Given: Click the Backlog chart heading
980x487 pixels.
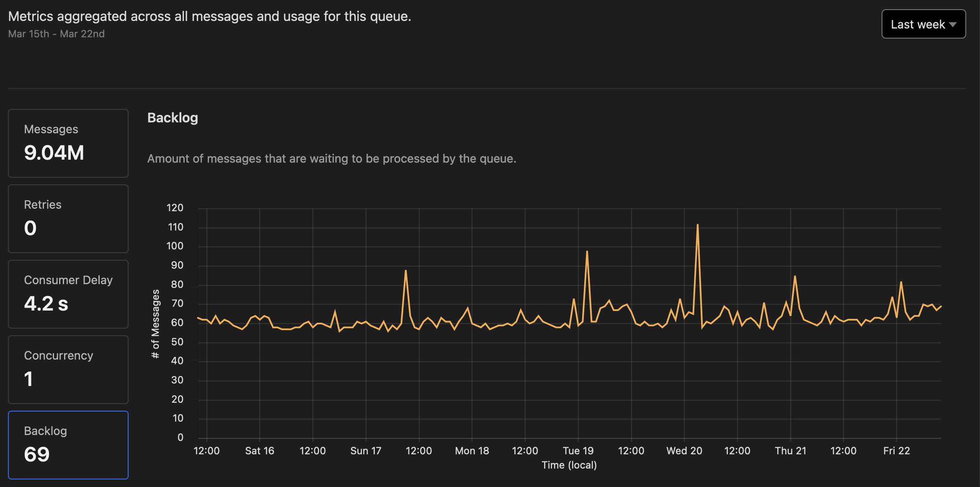Looking at the screenshot, I should point(173,118).
